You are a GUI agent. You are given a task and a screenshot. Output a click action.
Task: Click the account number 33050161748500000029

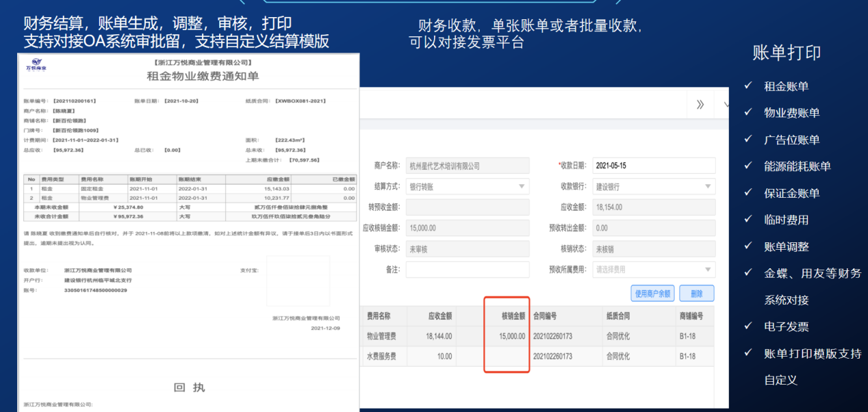(96, 290)
